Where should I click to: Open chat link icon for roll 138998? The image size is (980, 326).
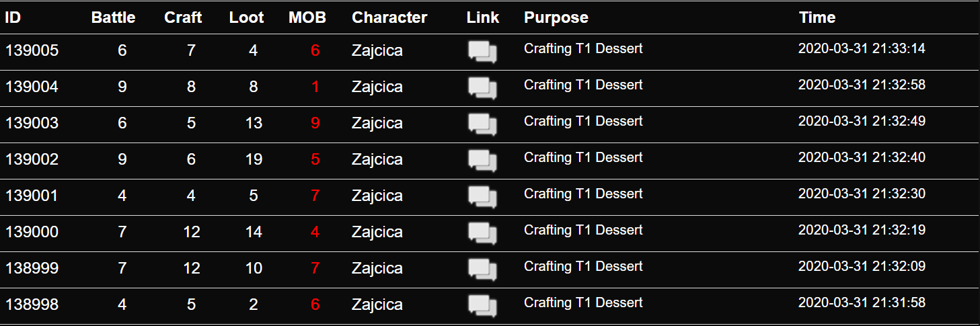coord(482,306)
